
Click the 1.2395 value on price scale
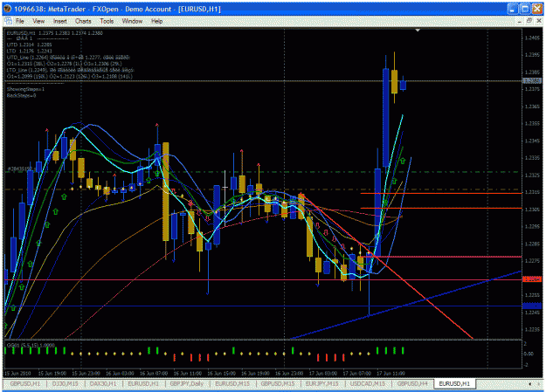click(x=532, y=55)
